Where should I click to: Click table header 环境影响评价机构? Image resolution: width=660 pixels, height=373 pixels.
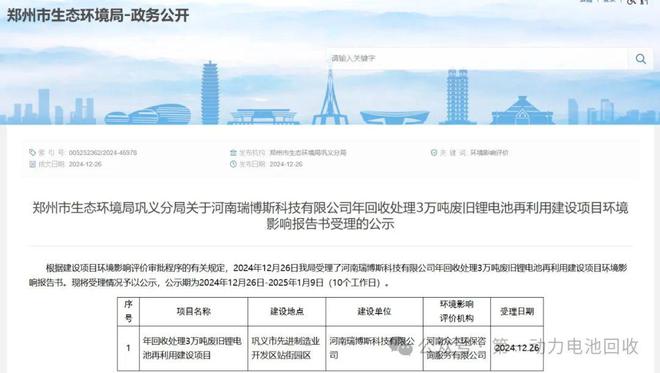pos(457,312)
